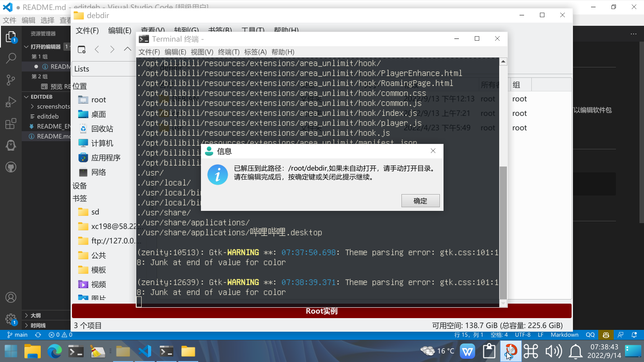Open VS Code icon on taskbar
644x362 pixels.
click(x=144, y=351)
